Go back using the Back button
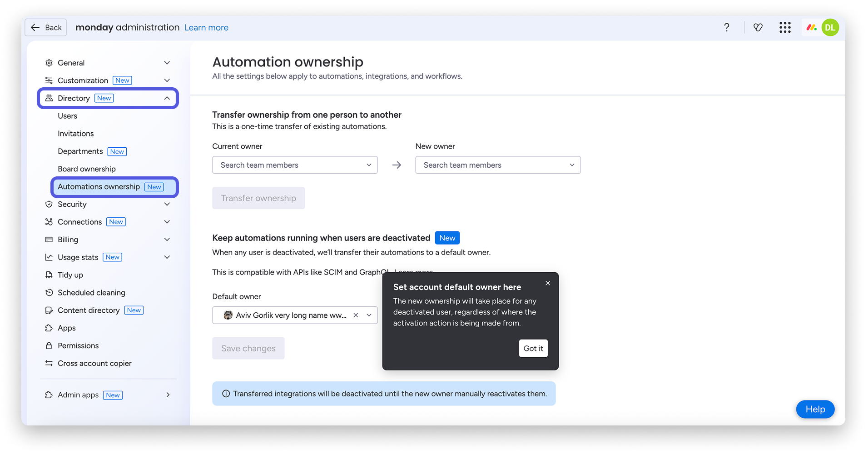The image size is (868, 455). [x=46, y=28]
